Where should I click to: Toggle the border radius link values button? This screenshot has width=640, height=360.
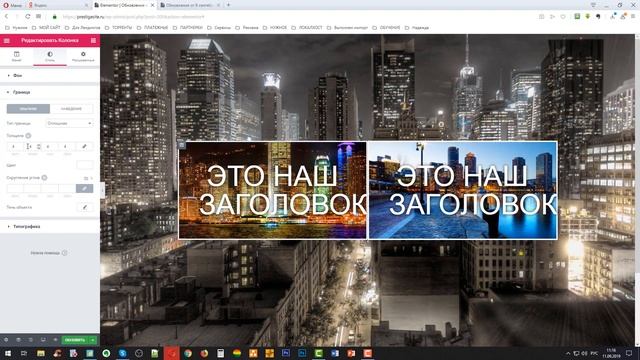tap(84, 189)
